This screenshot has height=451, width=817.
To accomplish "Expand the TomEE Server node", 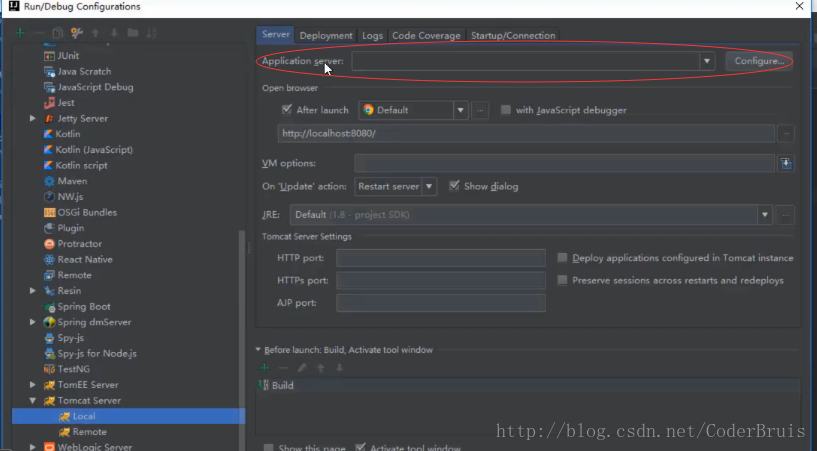I will point(32,385).
